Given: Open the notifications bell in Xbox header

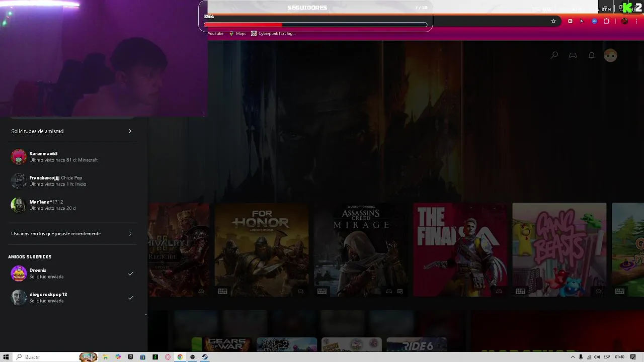Looking at the screenshot, I should [592, 55].
